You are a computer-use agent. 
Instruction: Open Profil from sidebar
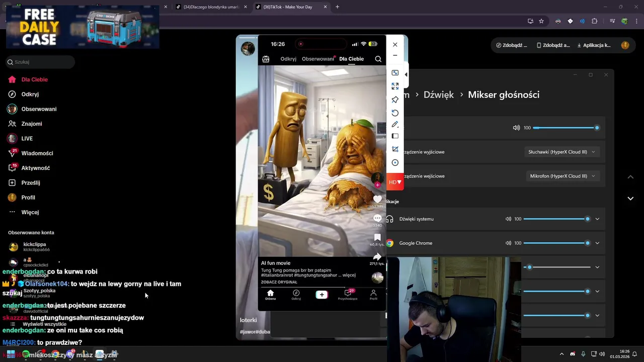pos(21,198)
